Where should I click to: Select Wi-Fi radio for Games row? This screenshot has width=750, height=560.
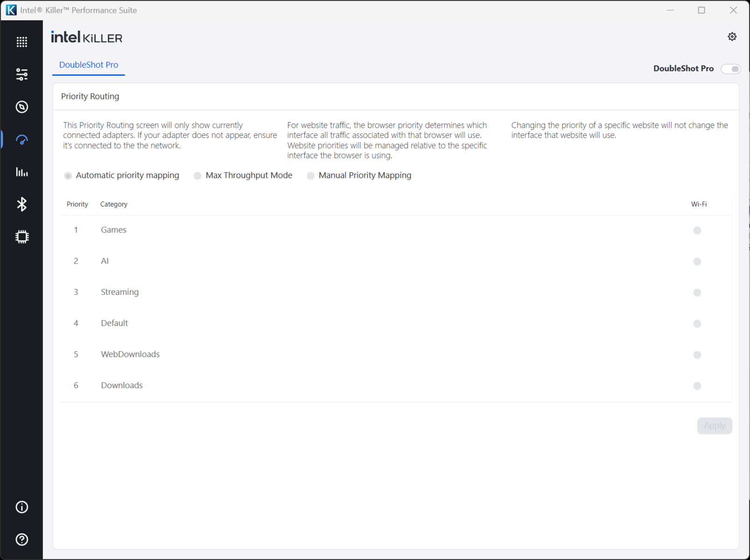click(697, 231)
